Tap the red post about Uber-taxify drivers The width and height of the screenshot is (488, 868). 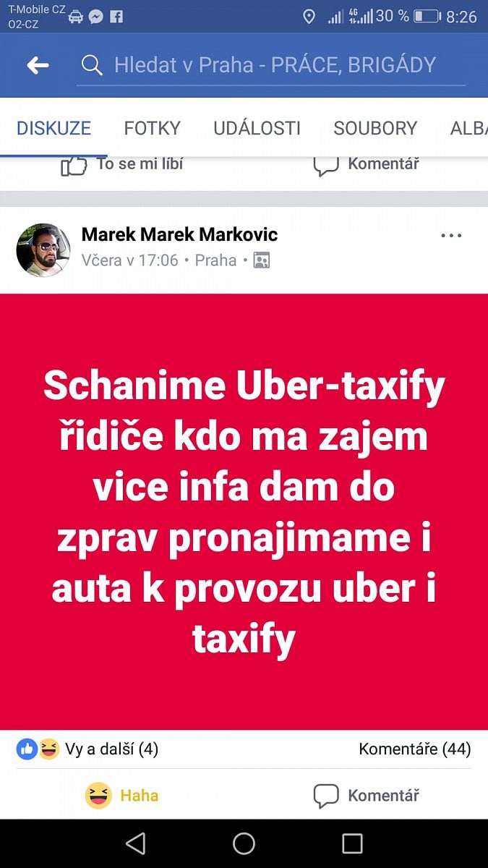tap(244, 511)
